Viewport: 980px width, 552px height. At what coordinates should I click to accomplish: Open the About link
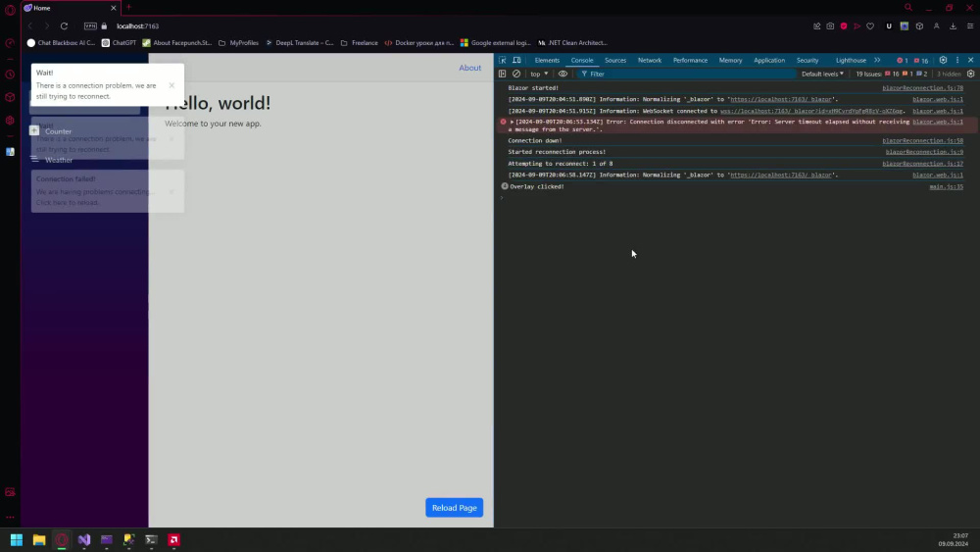click(x=470, y=68)
